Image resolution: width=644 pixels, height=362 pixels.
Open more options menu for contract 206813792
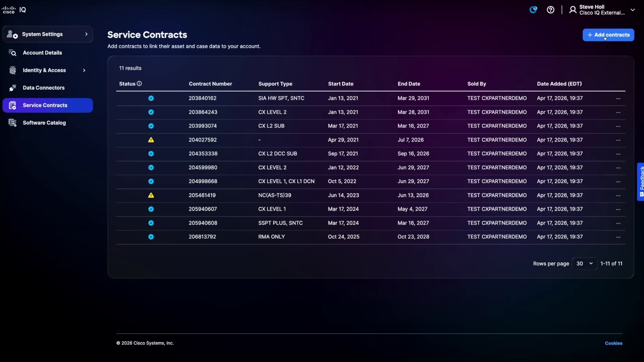click(618, 237)
